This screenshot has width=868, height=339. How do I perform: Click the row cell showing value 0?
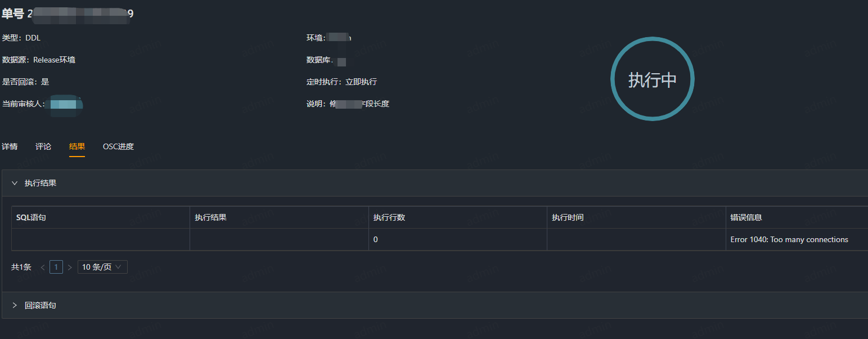375,239
